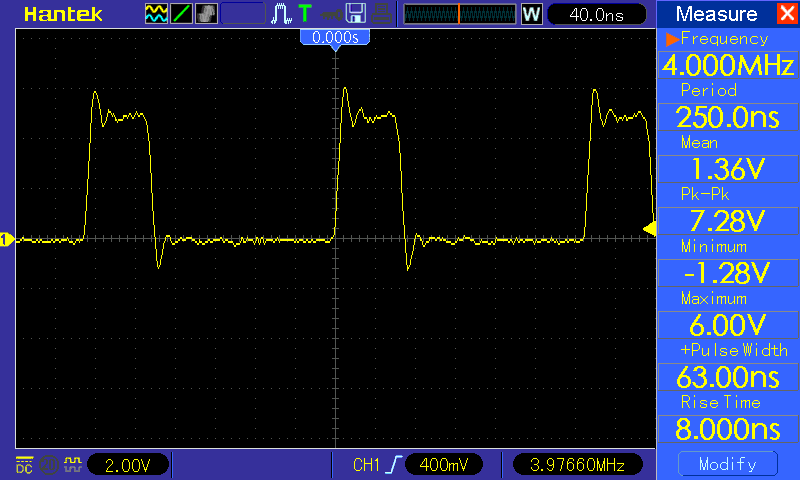Click the 6.00V maximum value
This screenshot has width=800, height=480.
(x=728, y=325)
